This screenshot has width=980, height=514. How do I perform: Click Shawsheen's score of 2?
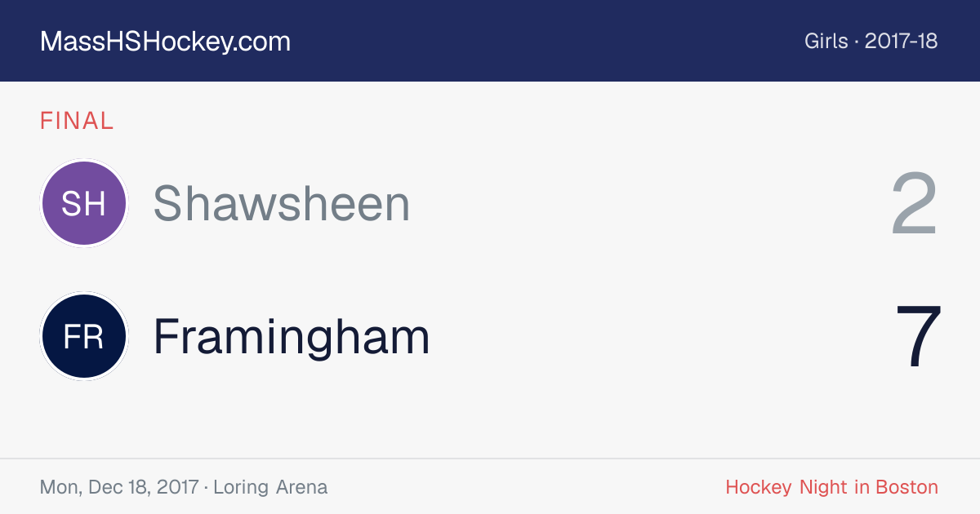pos(914,204)
